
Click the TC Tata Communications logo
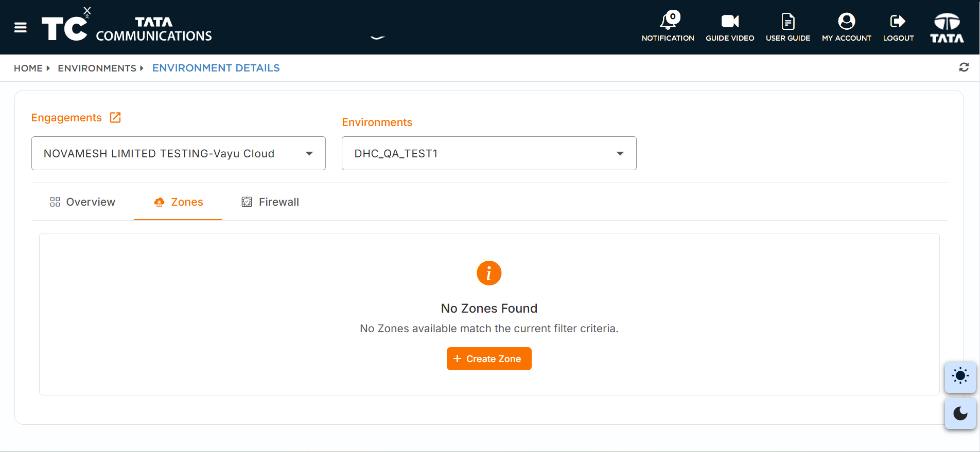(x=127, y=25)
